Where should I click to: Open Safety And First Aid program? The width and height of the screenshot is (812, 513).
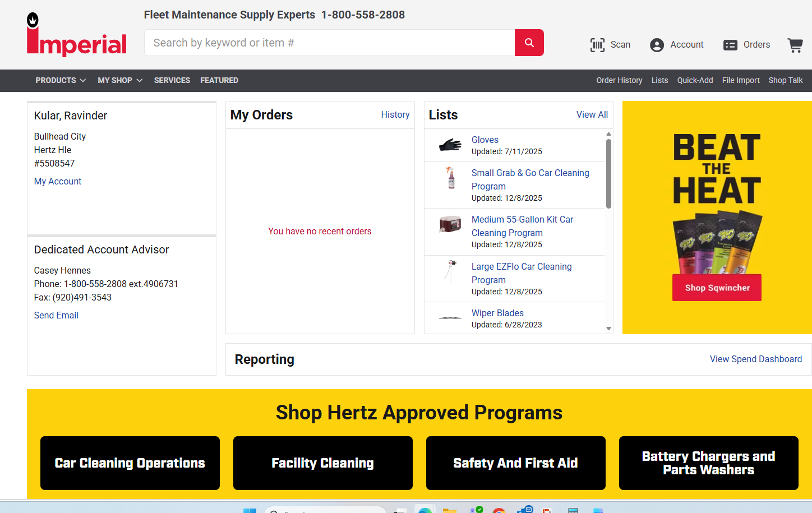(x=516, y=463)
